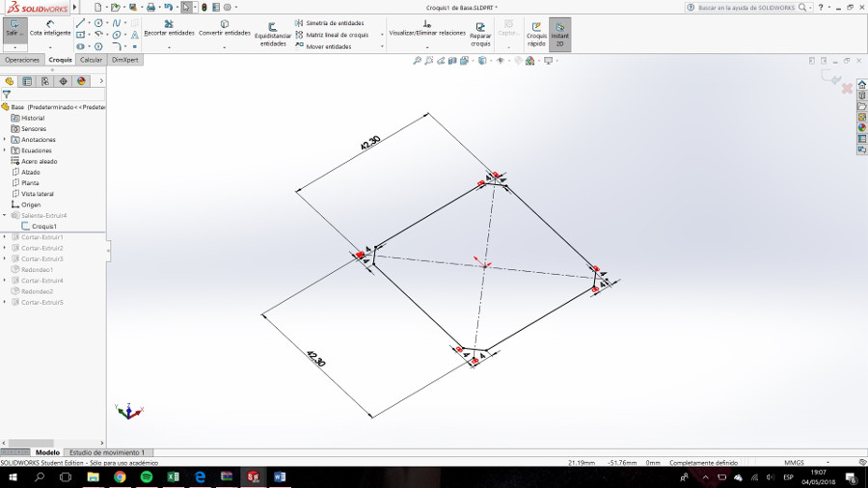The width and height of the screenshot is (868, 488).
Task: Expand the SolidWorks main menu arrow
Action: [74, 7]
